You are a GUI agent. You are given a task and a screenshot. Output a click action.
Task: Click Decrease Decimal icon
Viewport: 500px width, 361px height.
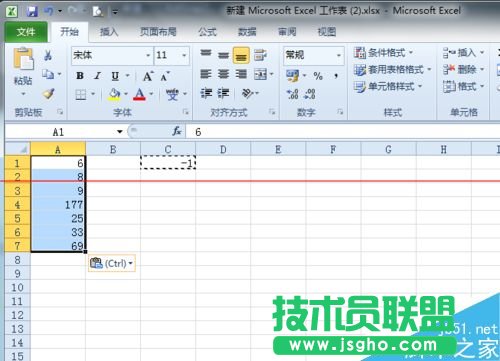[310, 94]
